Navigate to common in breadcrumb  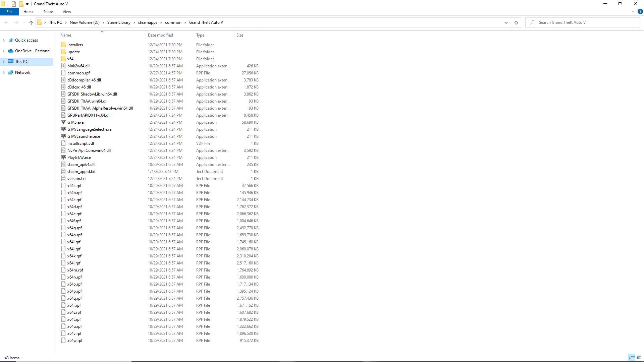[173, 22]
